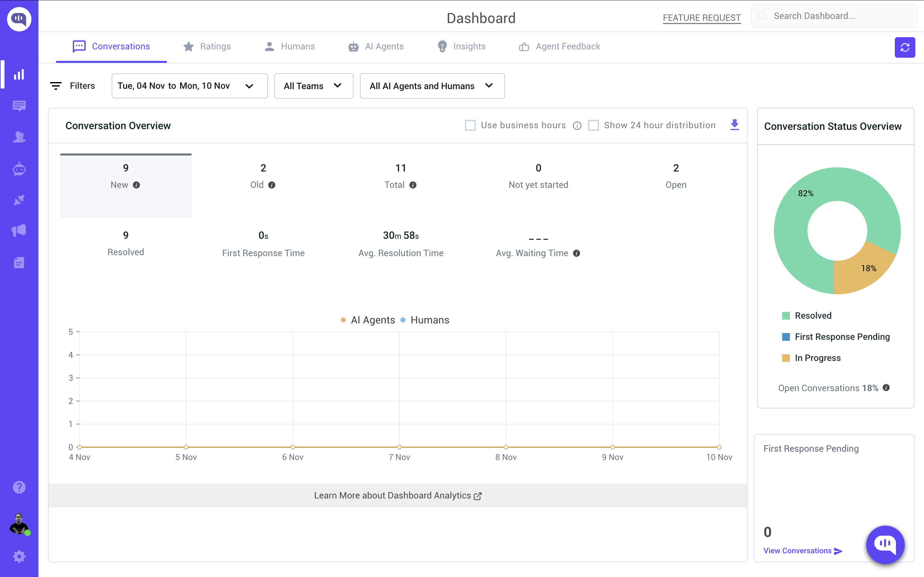Viewport: 924px width, 577px height.
Task: Open the floating chat widget bubble
Action: [x=885, y=544]
